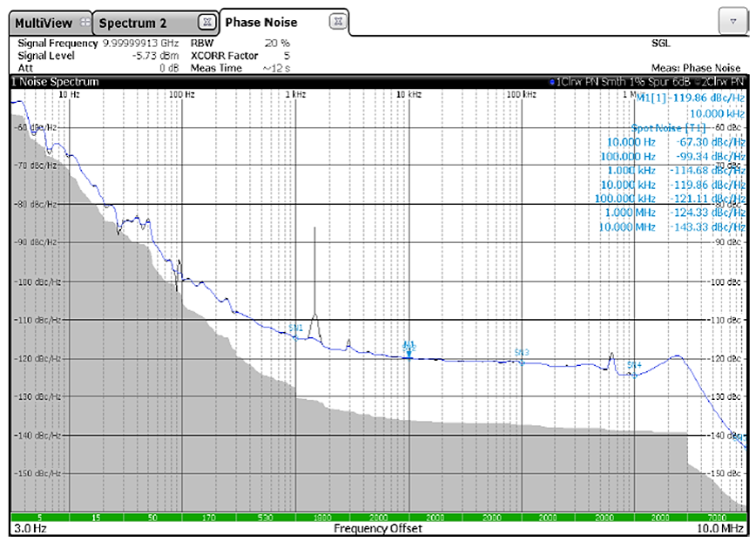Click the SN4 spot noise marker

(x=634, y=365)
